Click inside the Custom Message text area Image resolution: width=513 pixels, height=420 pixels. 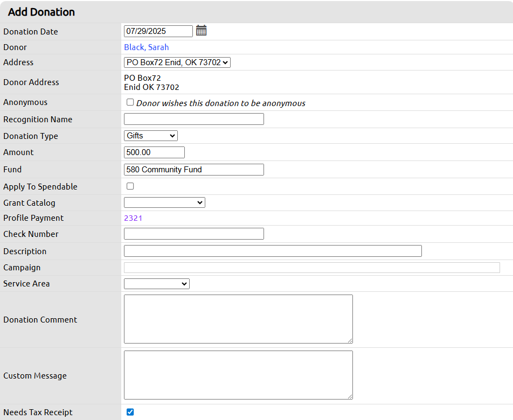click(x=238, y=375)
